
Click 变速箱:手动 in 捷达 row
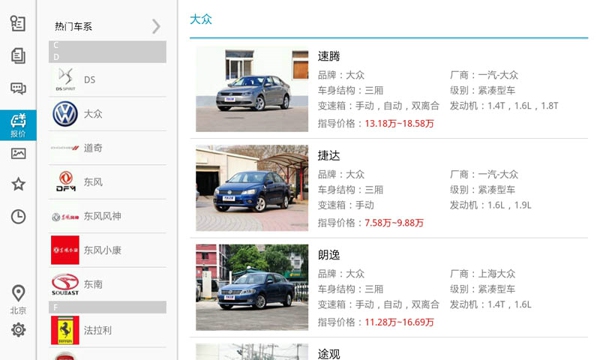(346, 205)
